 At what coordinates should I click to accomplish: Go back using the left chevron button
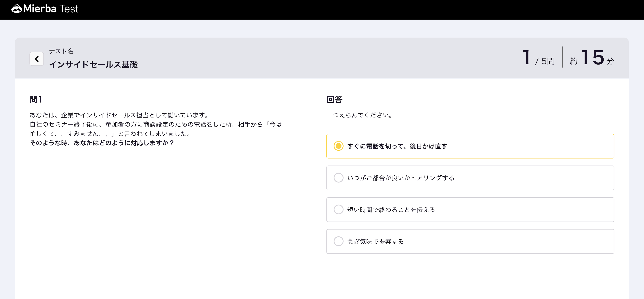37,59
